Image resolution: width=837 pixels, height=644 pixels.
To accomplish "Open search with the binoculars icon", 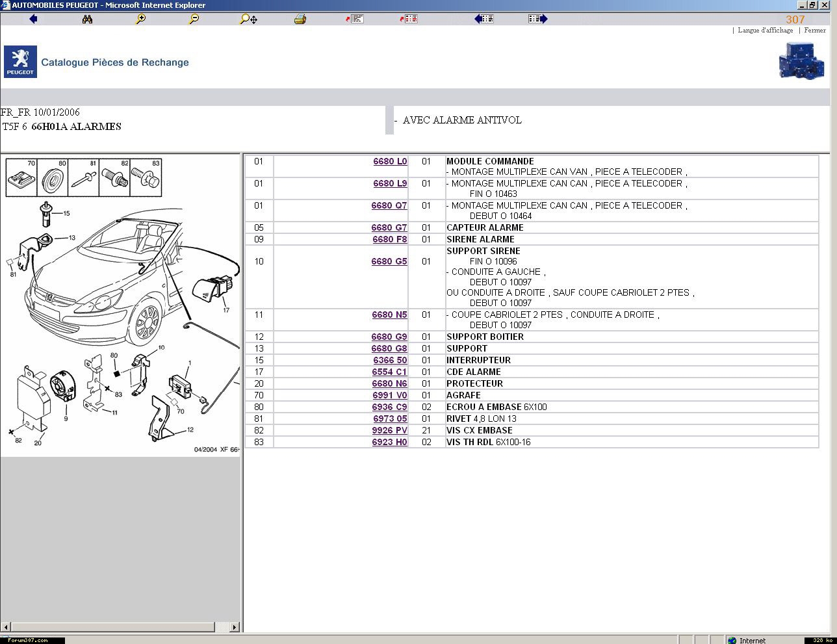I will [87, 19].
